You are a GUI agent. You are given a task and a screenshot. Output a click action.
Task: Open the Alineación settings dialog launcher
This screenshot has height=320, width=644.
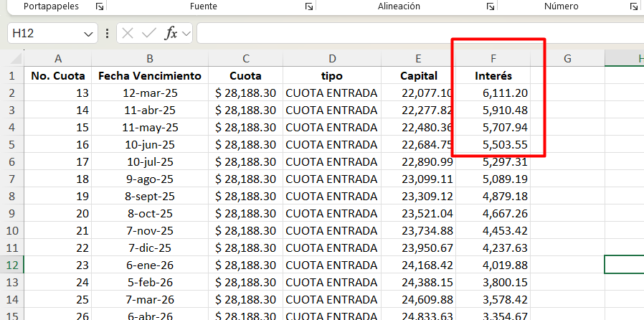tap(491, 6)
